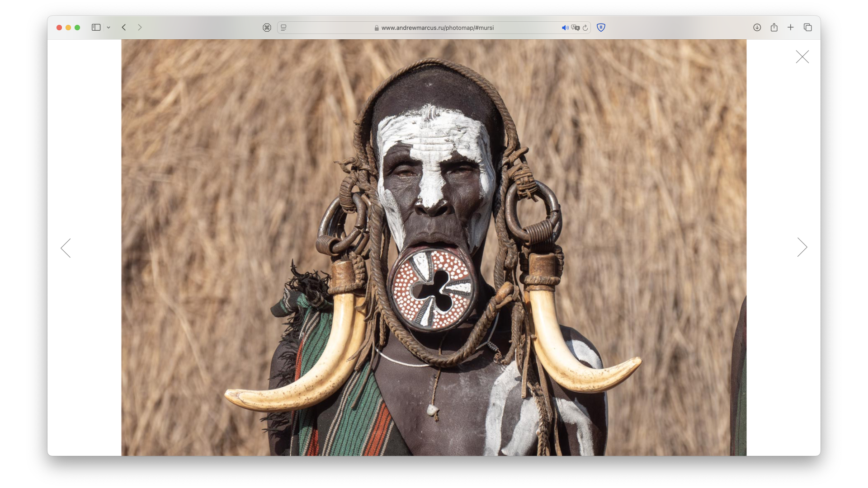Image resolution: width=868 pixels, height=488 pixels.
Task: Click the lock icon beside the URL
Action: pyautogui.click(x=377, y=28)
